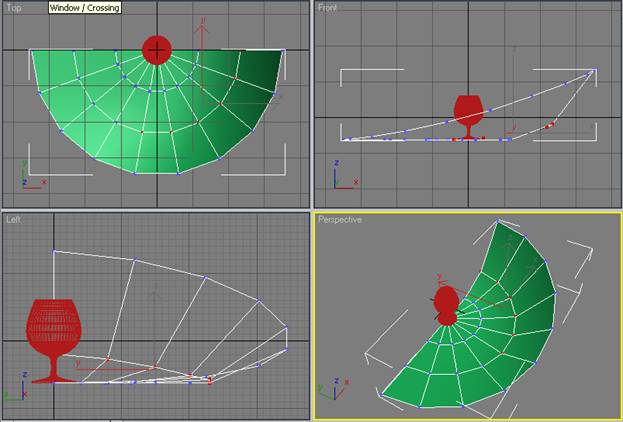The image size is (623, 422).
Task: Click the Front viewport label
Action: (x=328, y=8)
